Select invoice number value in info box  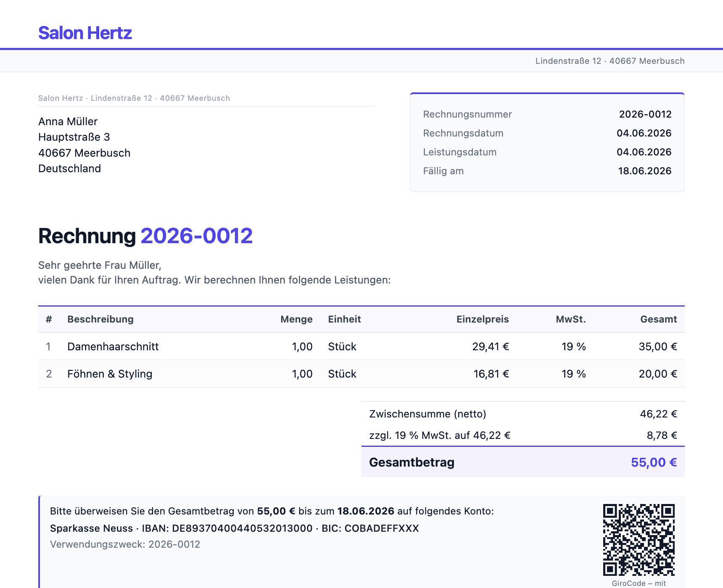[645, 114]
